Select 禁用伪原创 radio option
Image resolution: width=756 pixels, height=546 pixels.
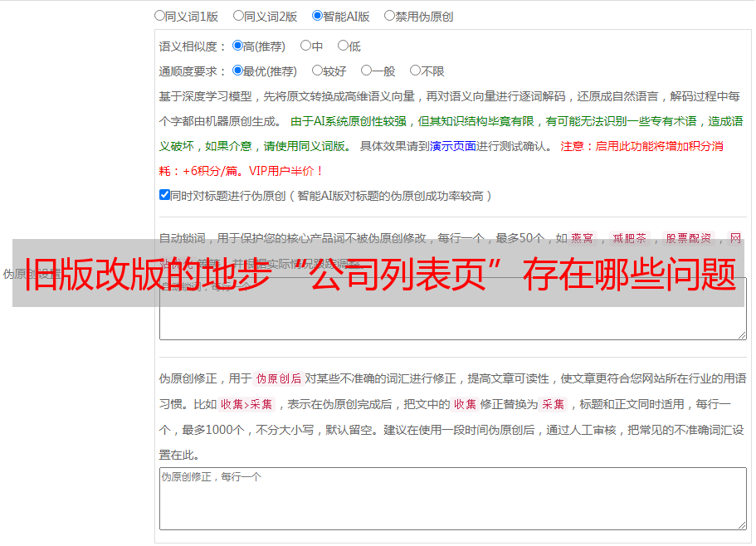[389, 16]
